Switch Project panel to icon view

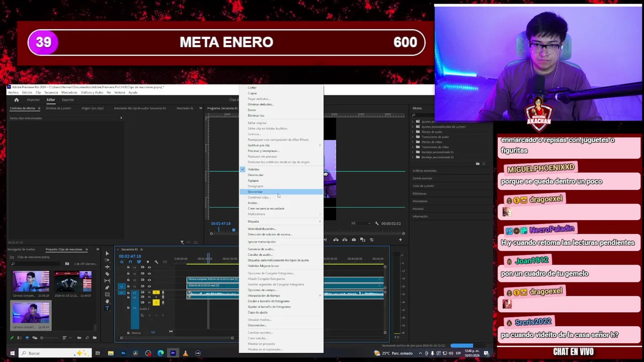pos(27,338)
